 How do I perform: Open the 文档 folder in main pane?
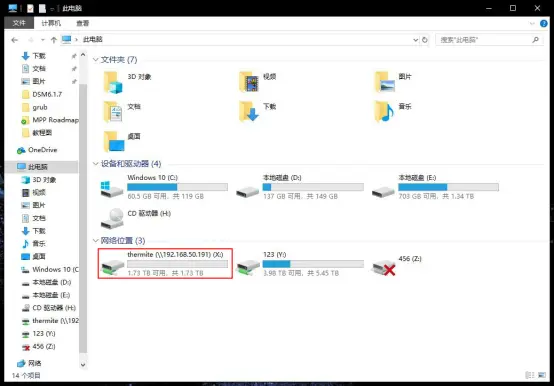click(113, 112)
